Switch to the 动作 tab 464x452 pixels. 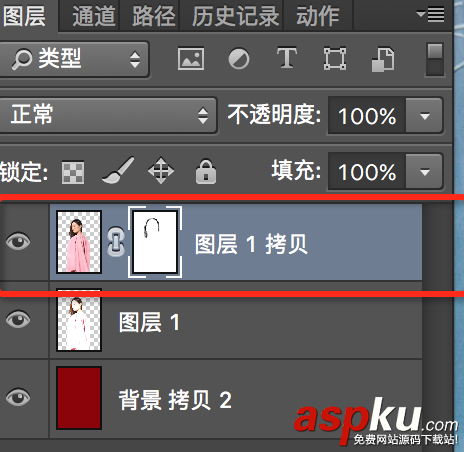[x=318, y=16]
